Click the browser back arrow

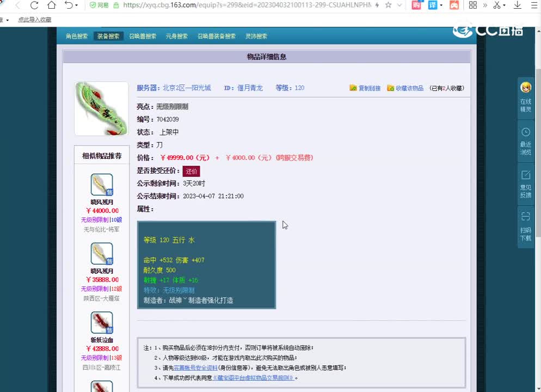coord(17,5)
